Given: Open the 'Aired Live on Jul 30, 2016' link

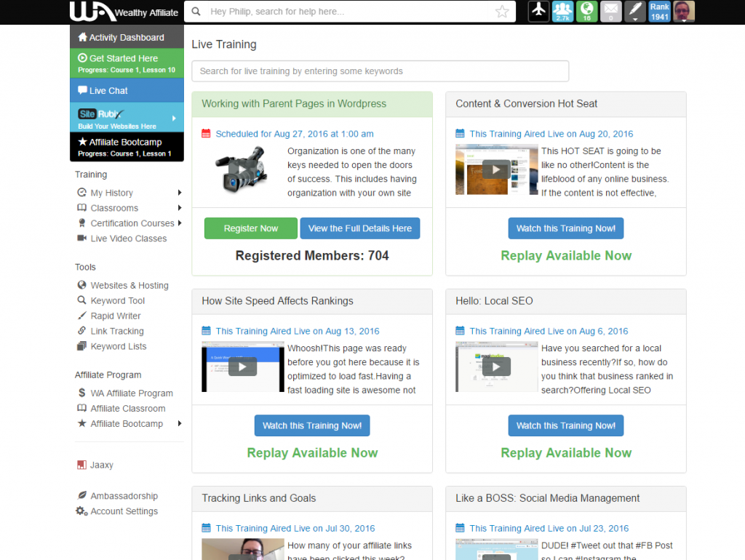Looking at the screenshot, I should pyautogui.click(x=295, y=528).
